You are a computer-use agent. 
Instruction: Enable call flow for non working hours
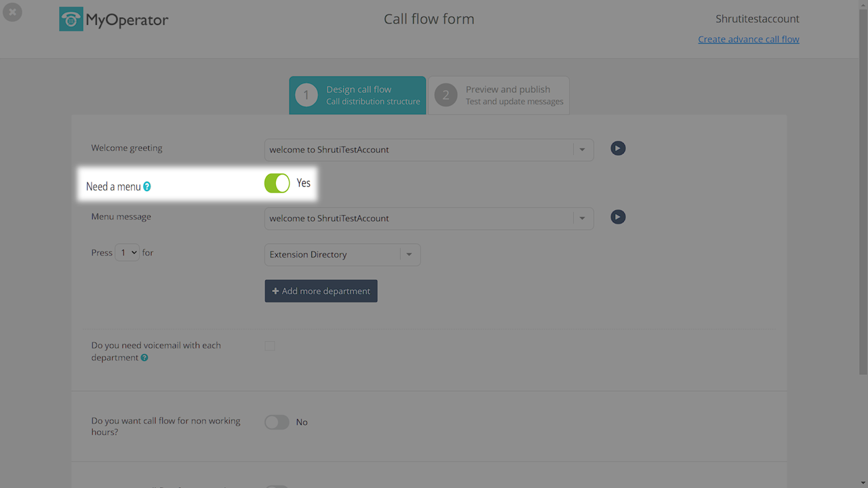[277, 422]
